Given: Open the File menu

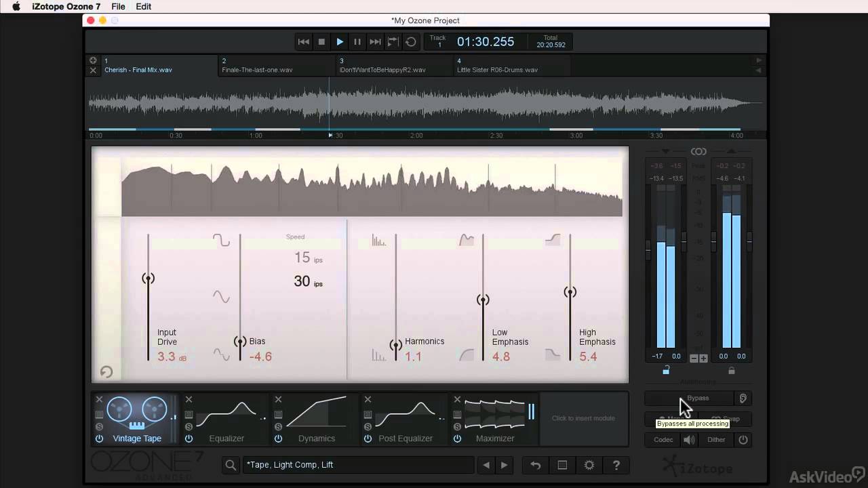Looking at the screenshot, I should 118,6.
